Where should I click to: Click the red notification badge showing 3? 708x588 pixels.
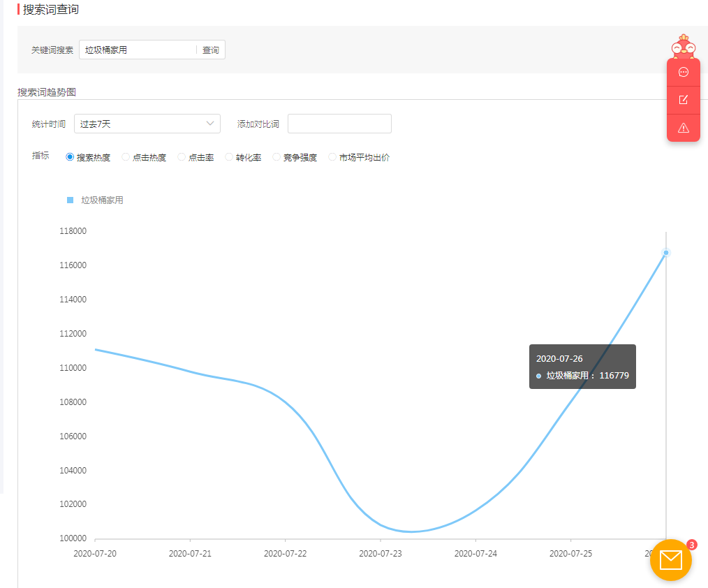(691, 545)
